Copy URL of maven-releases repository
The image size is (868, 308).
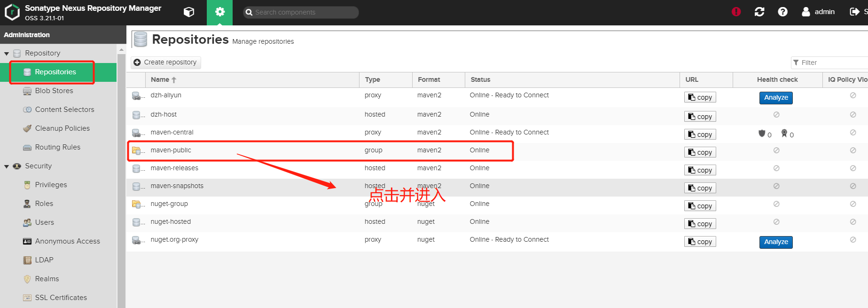click(700, 170)
